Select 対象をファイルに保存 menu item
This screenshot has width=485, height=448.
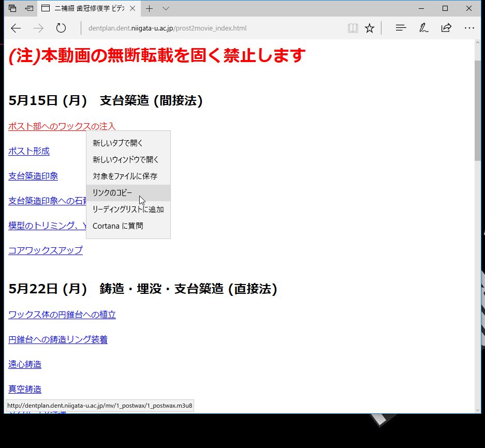125,176
